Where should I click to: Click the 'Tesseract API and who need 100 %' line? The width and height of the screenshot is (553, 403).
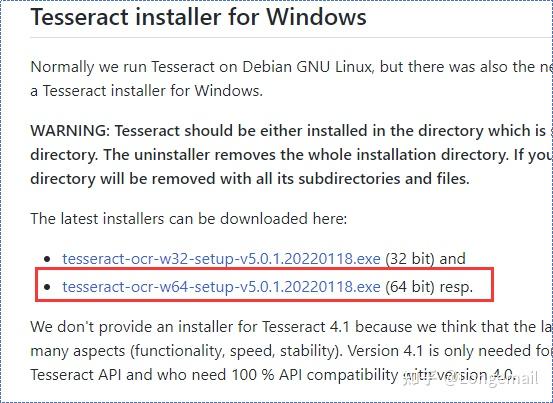click(152, 374)
